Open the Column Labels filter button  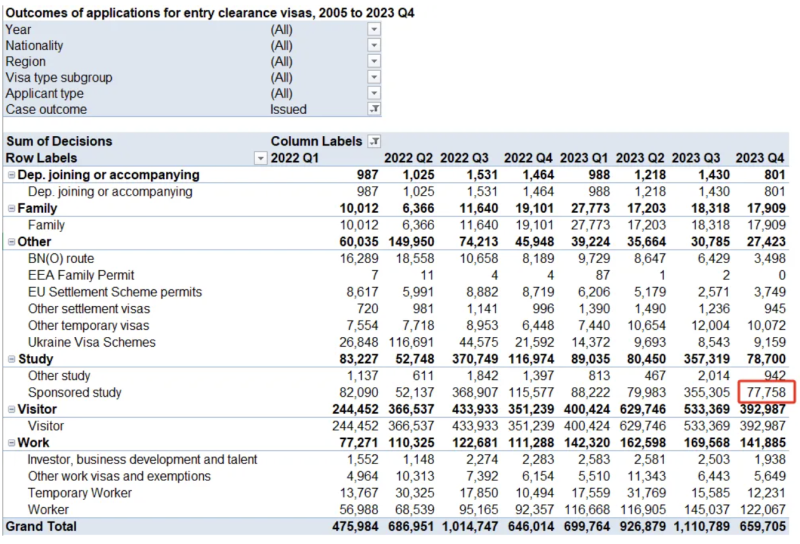click(374, 141)
